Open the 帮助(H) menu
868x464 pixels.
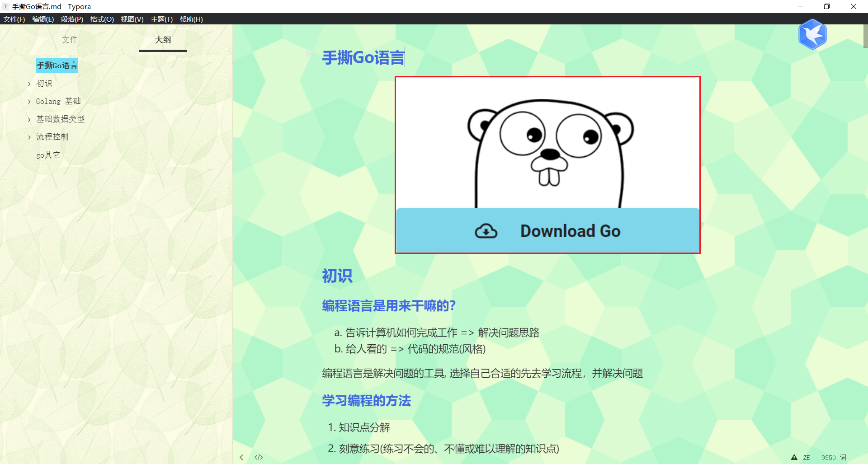pos(191,19)
